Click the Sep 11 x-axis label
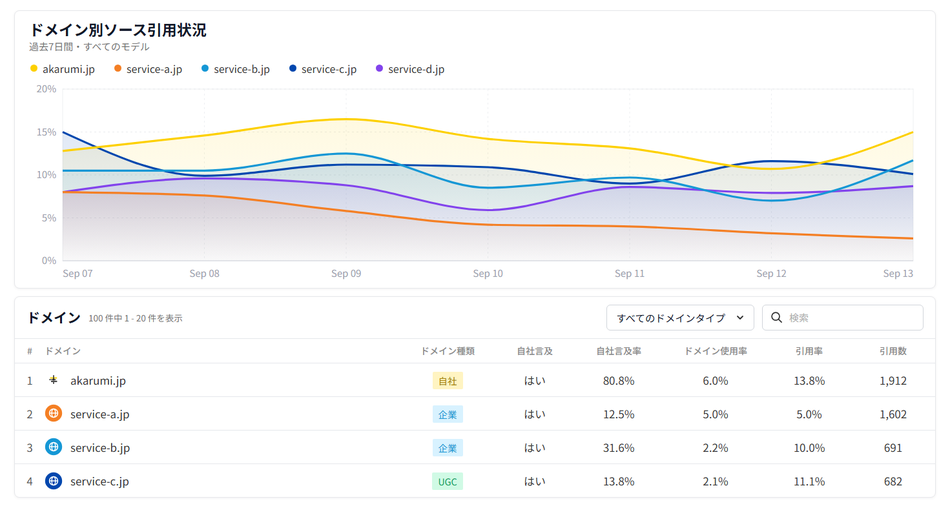Image resolution: width=950 pixels, height=508 pixels. tap(629, 273)
